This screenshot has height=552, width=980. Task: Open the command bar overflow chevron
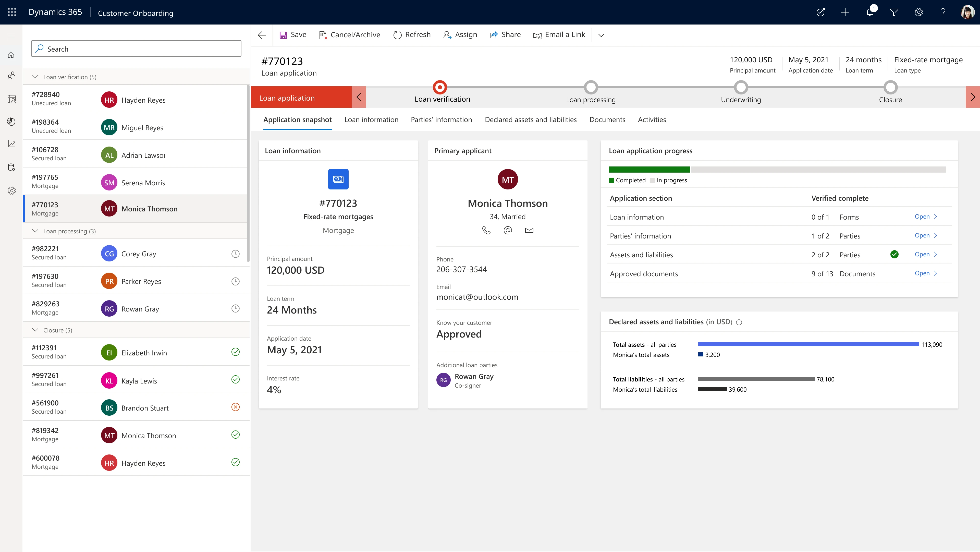coord(601,35)
